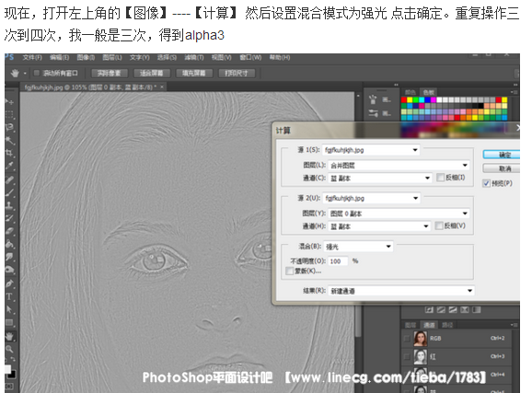
Task: Select RGB channel thumbnail
Action: 420,339
